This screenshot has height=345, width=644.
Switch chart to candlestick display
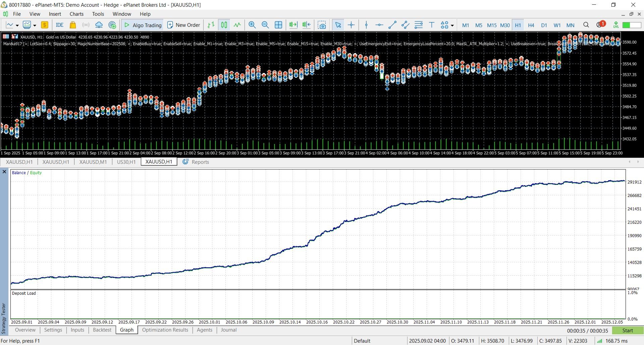tap(224, 25)
